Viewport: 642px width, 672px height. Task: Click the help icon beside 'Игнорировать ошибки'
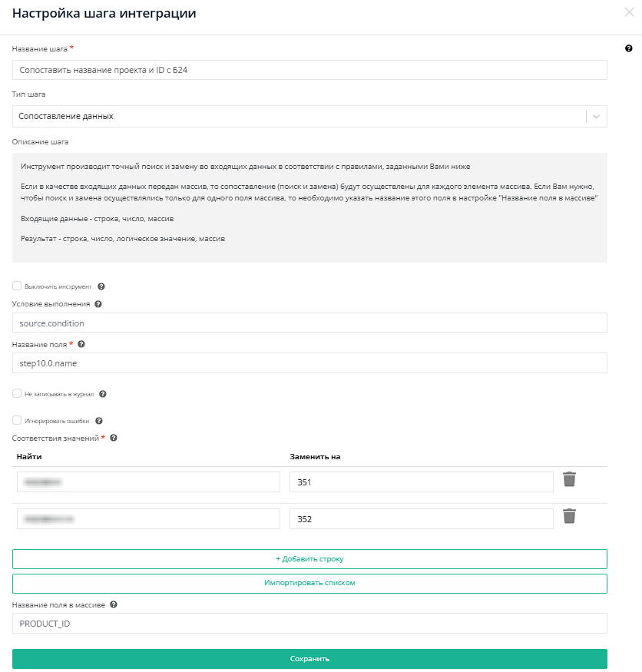[98, 421]
